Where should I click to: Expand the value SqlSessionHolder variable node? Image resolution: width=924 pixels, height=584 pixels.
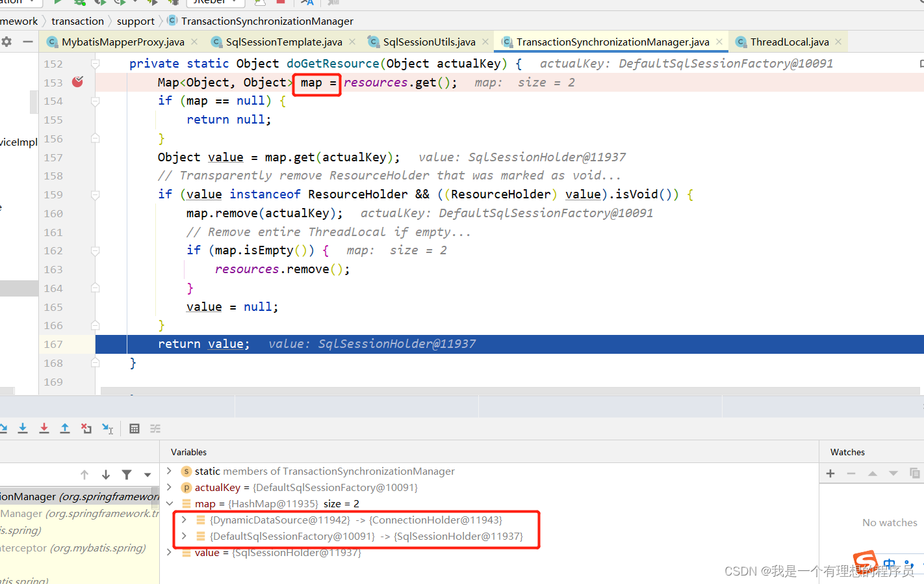click(169, 552)
